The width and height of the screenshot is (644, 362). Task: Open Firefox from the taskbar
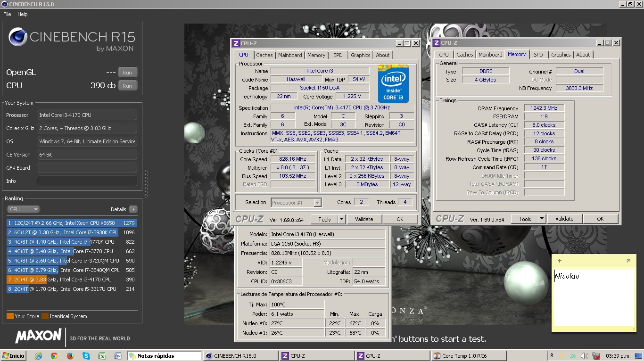click(70, 356)
